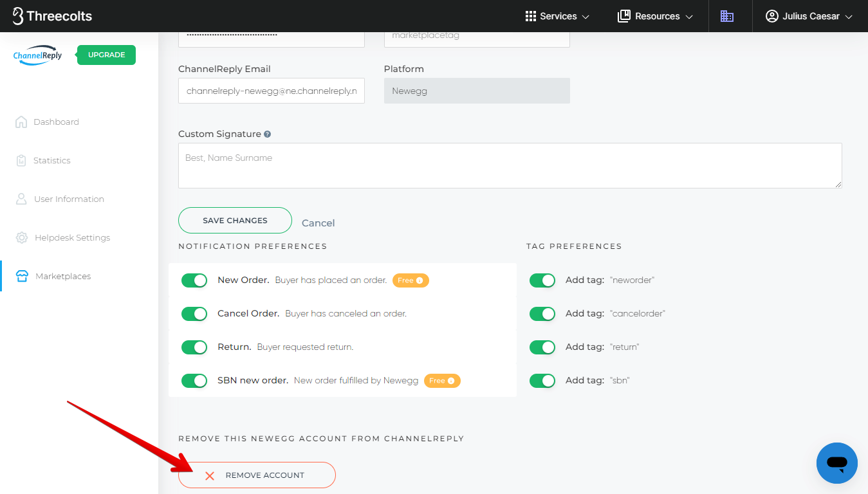
Task: Click the Upgrade button
Action: click(106, 55)
